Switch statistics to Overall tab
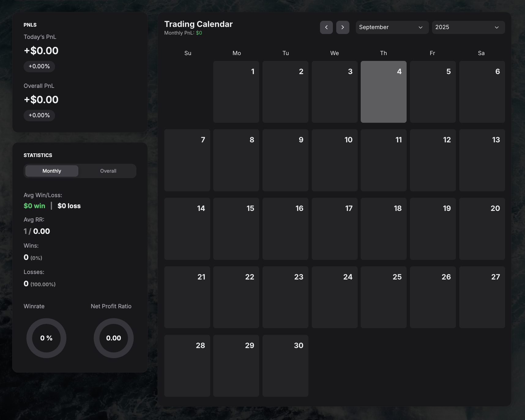Screen dimensions: 525x420 [x=108, y=171]
